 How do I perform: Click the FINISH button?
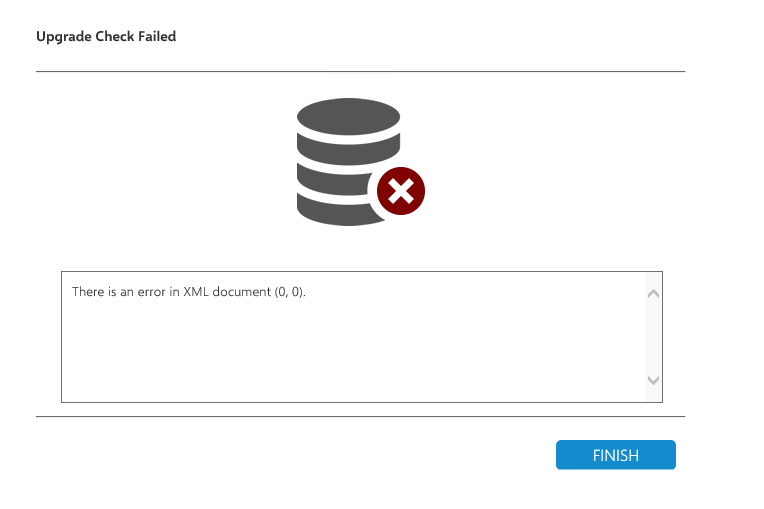615,455
